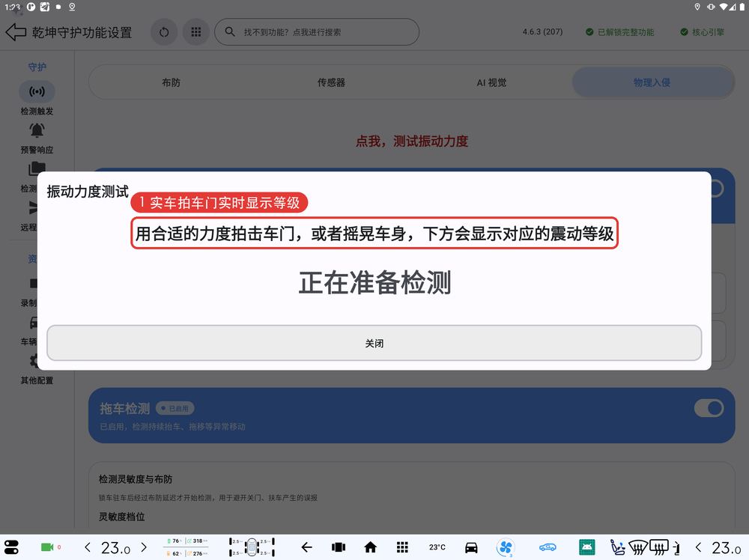Select 预警响应 alarm bell icon
This screenshot has width=749, height=560.
click(37, 130)
